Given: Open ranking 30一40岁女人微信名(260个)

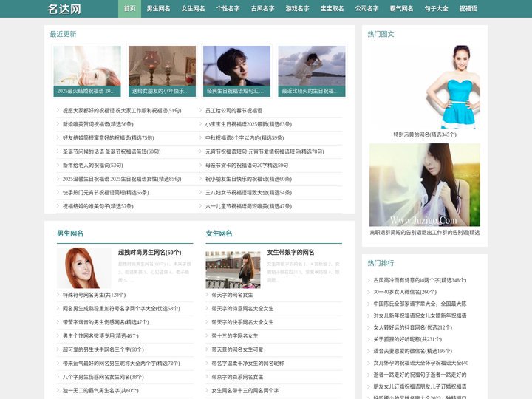Looking at the screenshot, I should pos(405,292).
